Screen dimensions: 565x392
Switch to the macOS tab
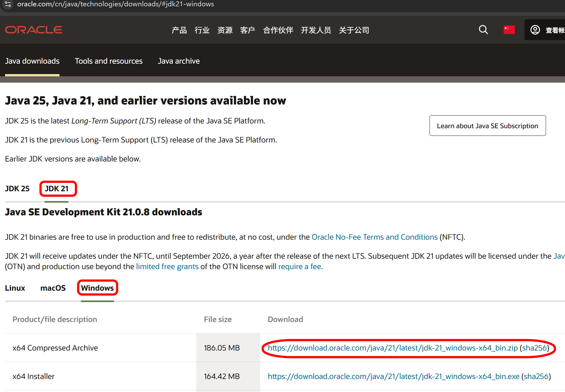53,288
